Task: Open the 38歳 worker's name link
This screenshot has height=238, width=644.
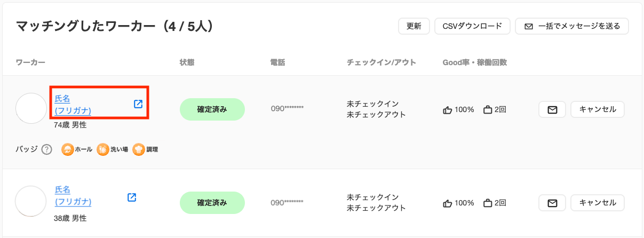Action: click(x=73, y=196)
